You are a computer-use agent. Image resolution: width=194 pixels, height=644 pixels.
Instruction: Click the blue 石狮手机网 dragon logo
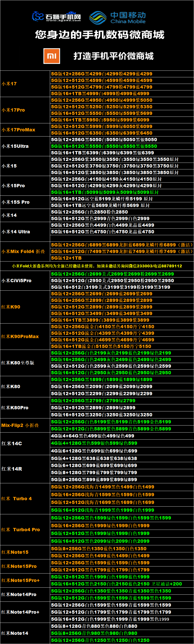click(38, 16)
